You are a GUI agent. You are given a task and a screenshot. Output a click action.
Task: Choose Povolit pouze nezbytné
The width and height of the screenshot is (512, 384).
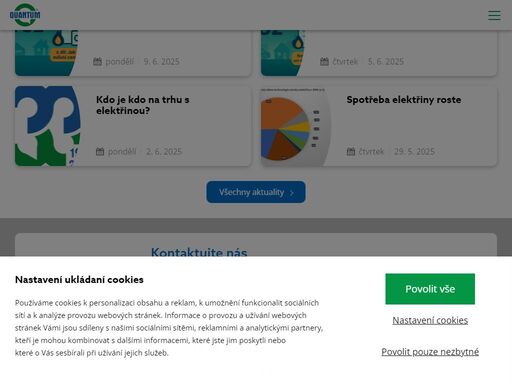click(430, 352)
